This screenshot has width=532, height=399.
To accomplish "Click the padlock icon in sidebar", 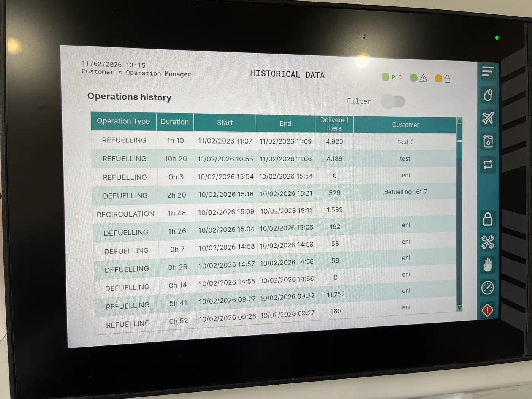I will pyautogui.click(x=488, y=219).
